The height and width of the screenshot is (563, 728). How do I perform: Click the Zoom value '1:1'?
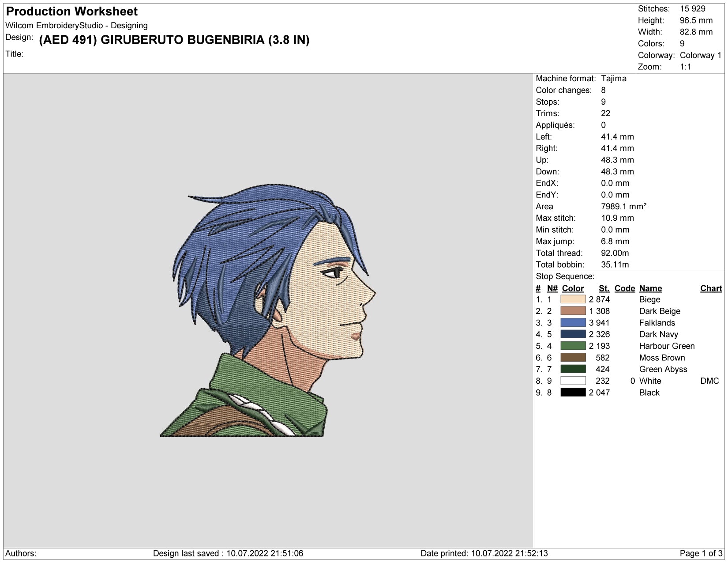(685, 67)
